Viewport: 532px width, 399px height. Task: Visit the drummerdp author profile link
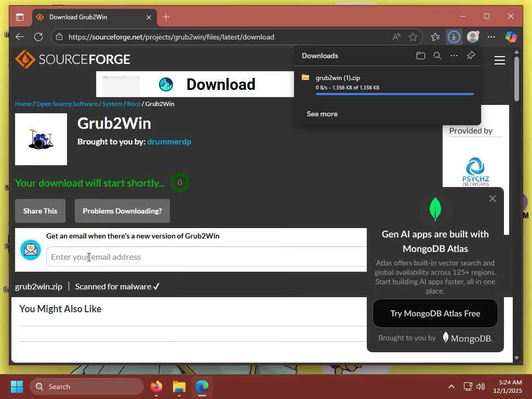tap(169, 141)
